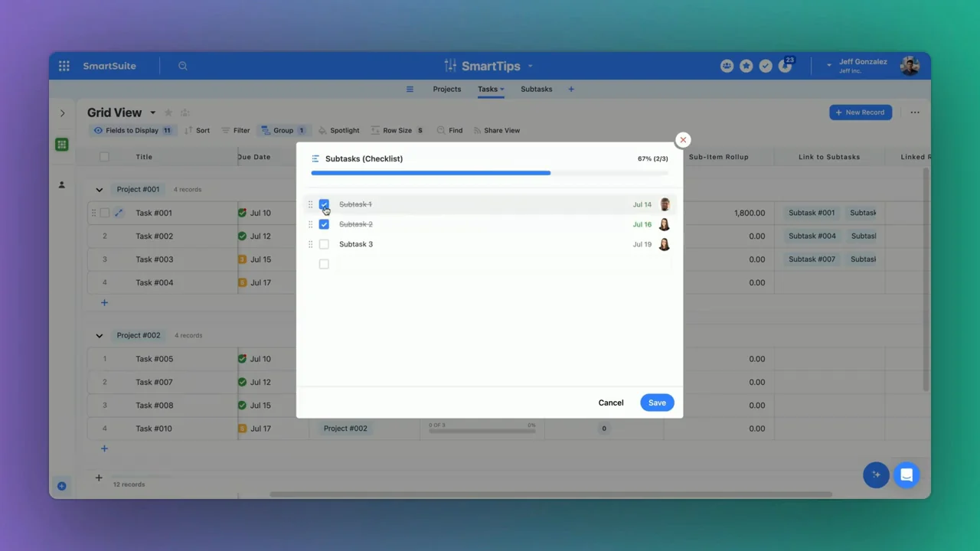Close the Subtasks checklist dialog
Viewport: 980px width, 551px height.
683,140
